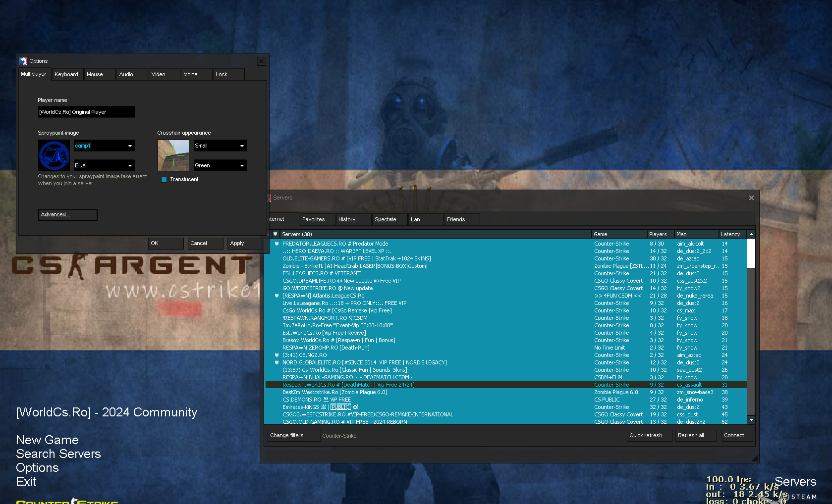Switch to the Lock tab
The height and width of the screenshot is (504, 832).
click(x=228, y=74)
